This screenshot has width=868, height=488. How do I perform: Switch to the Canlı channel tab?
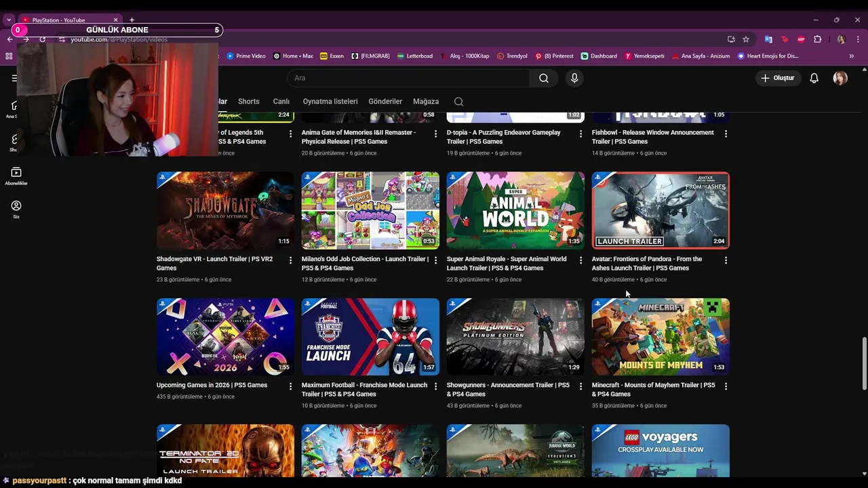(x=281, y=102)
